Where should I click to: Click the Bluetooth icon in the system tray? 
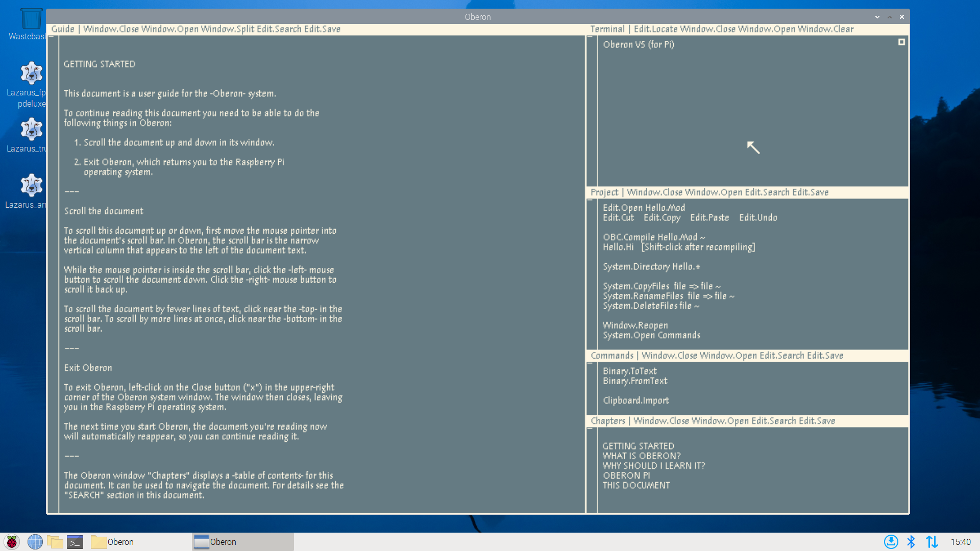tap(911, 542)
